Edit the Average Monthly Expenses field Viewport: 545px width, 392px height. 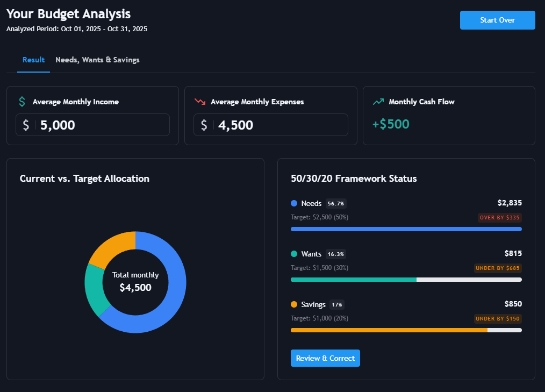point(279,125)
